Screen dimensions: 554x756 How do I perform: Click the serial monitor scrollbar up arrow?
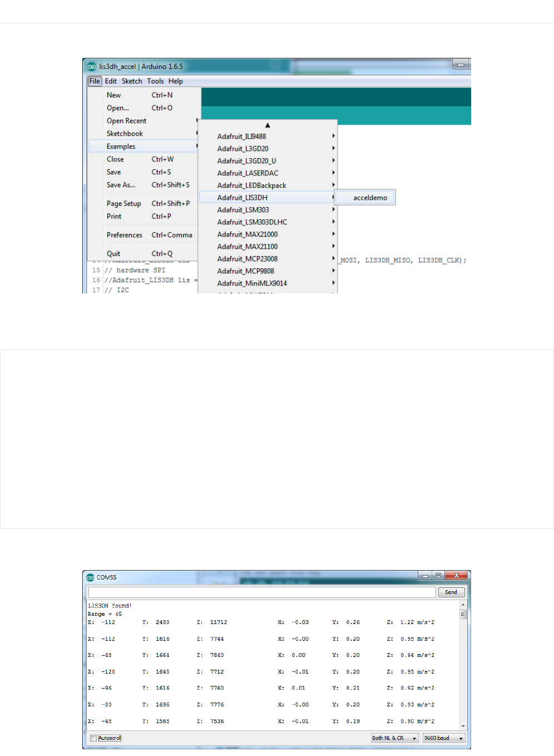click(x=463, y=605)
